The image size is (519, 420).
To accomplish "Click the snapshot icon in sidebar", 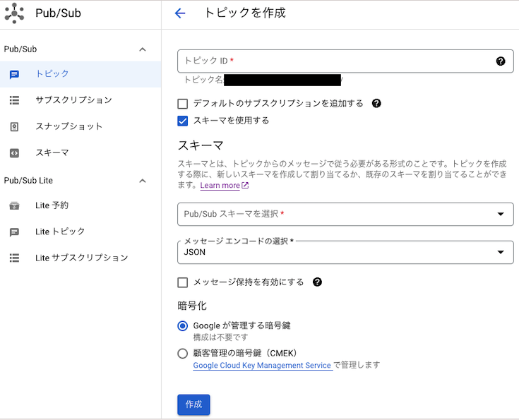I will 14,126.
